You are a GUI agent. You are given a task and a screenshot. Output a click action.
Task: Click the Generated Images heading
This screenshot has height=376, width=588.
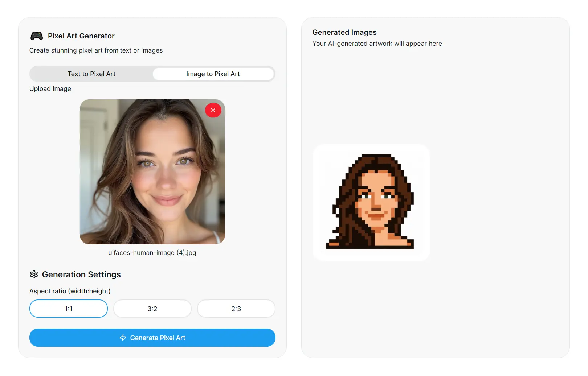[x=344, y=32]
